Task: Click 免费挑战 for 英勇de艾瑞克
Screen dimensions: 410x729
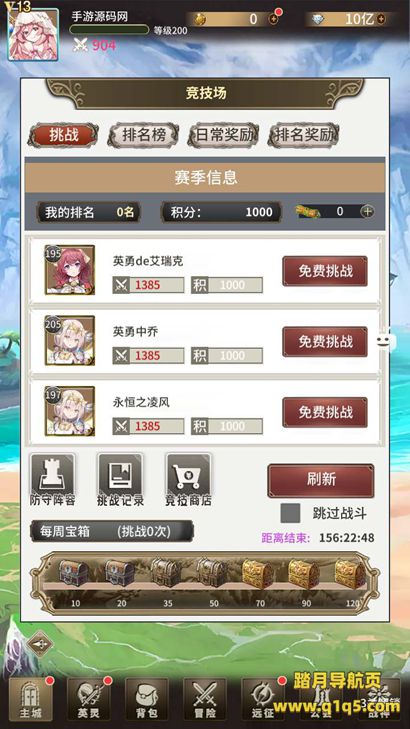Action: [x=325, y=271]
